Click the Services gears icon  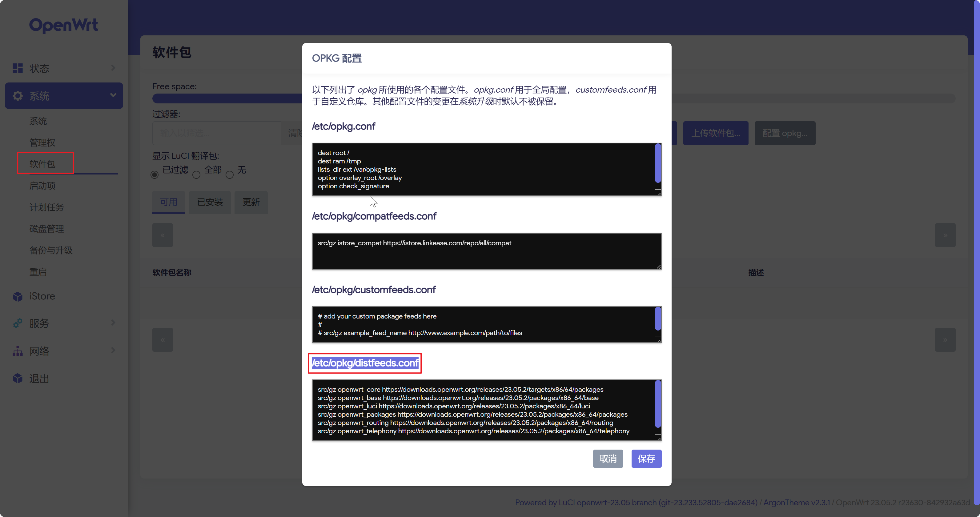click(x=18, y=323)
